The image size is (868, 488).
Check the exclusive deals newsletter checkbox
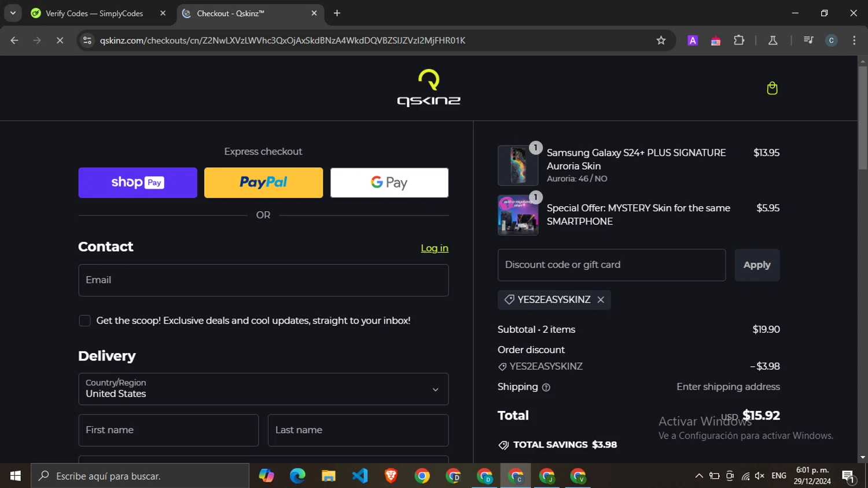84,321
